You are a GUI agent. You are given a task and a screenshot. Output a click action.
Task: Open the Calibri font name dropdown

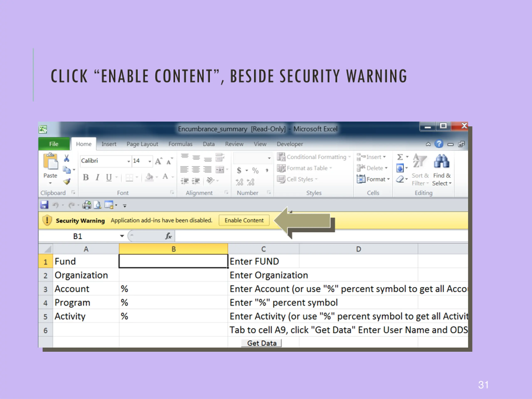pyautogui.click(x=128, y=161)
